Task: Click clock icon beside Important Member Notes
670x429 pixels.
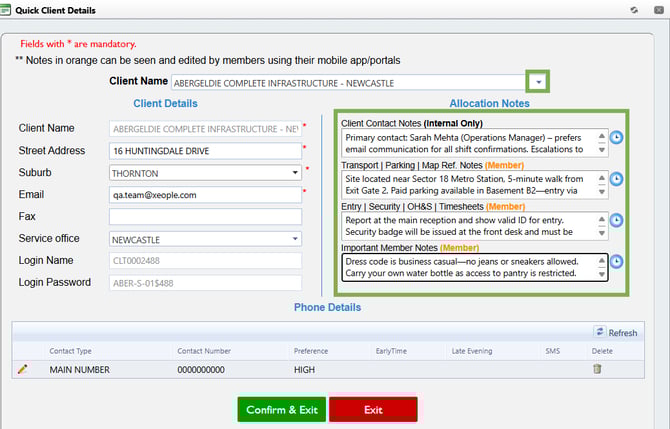Action: pyautogui.click(x=617, y=261)
